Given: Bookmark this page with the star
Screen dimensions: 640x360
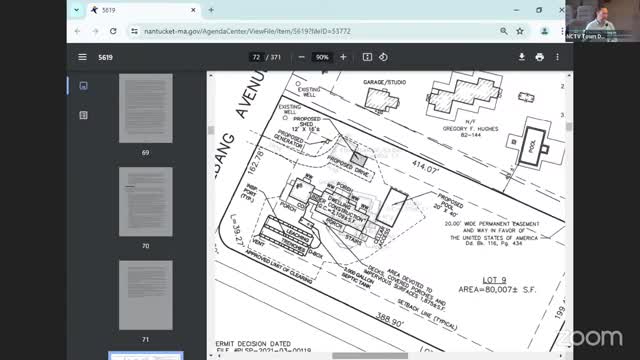Looking at the screenshot, I should click(520, 31).
